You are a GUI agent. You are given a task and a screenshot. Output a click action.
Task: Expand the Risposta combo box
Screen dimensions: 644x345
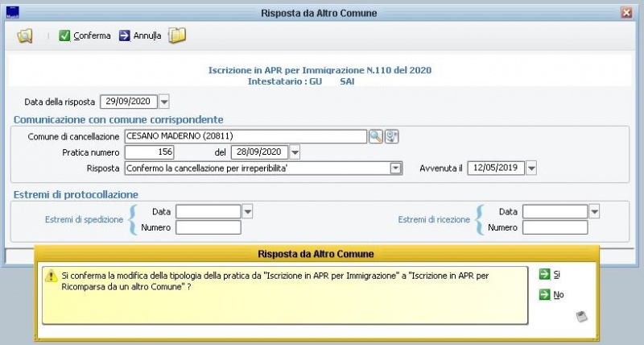[x=395, y=168]
